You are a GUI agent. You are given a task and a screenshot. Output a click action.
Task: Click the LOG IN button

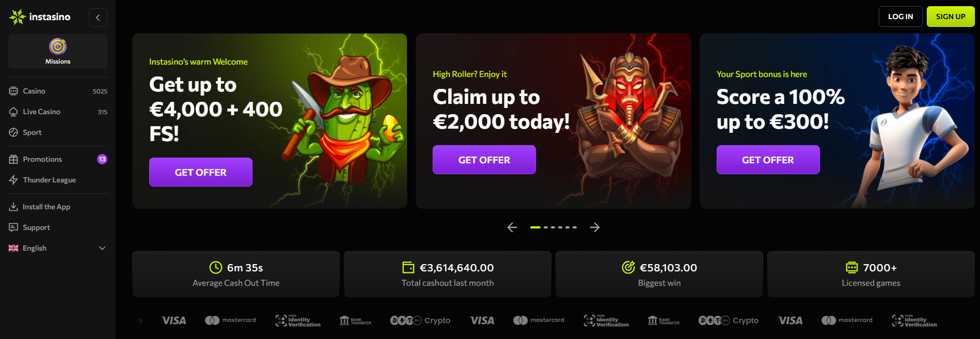pyautogui.click(x=900, y=17)
